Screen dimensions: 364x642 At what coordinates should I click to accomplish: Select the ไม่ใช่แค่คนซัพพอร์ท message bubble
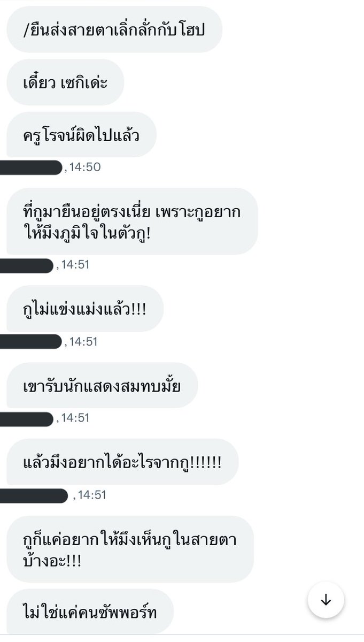point(90,612)
